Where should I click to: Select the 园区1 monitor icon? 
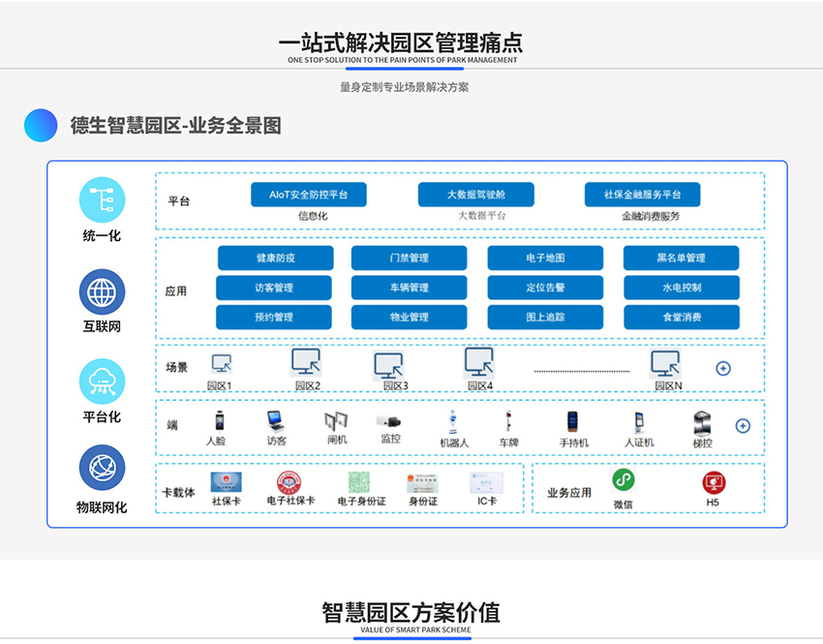tap(222, 365)
